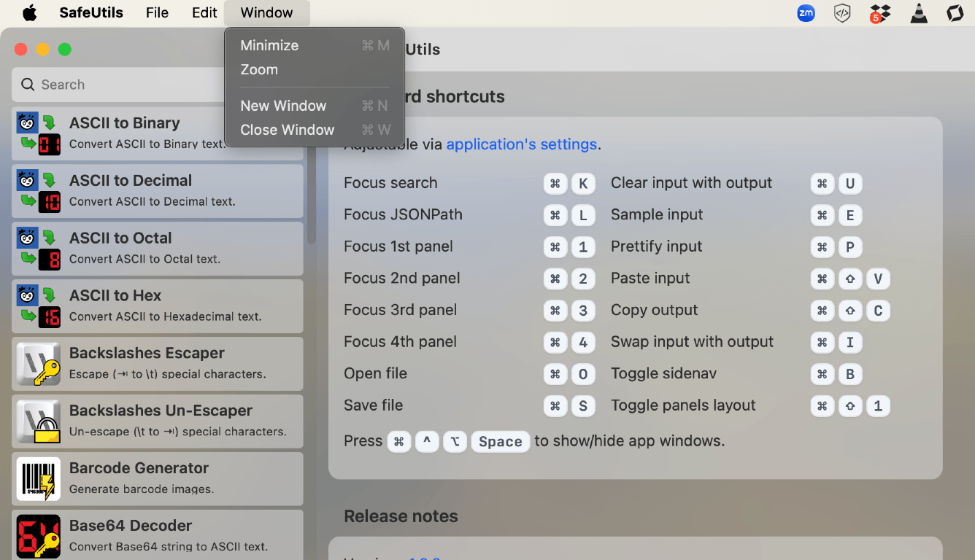Screen dimensions: 975x560
Task: Choose Close Window from the Window menu
Action: click(x=315, y=130)
